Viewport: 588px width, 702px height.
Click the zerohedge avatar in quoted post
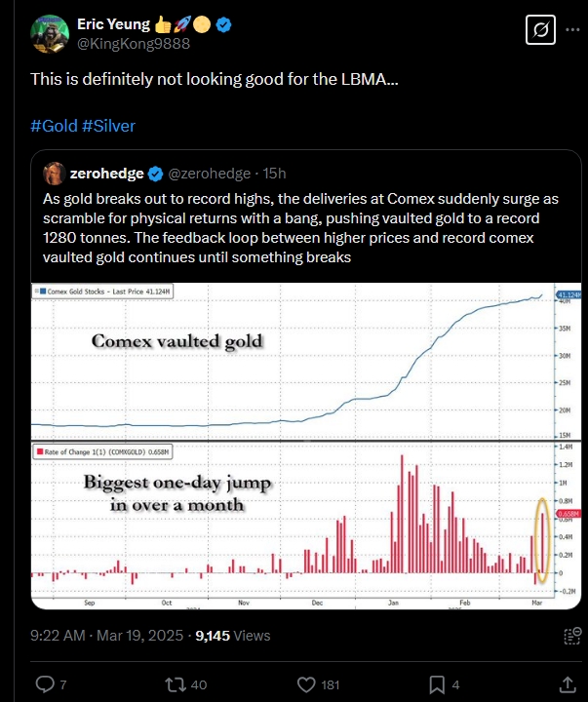pyautogui.click(x=54, y=174)
